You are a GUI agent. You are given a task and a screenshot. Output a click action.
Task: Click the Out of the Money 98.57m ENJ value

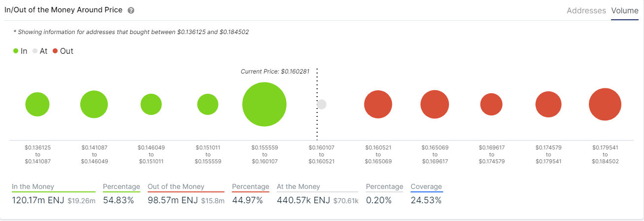pyautogui.click(x=173, y=200)
